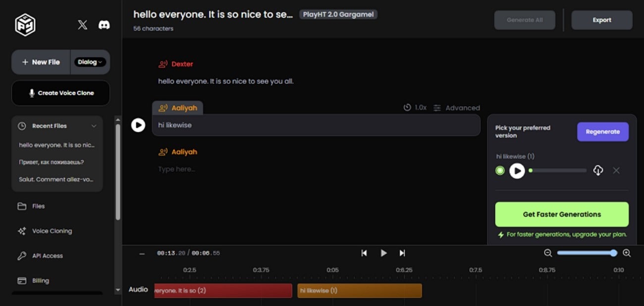Open the Dialog file type dropdown
Screen dimensions: 644x306
click(90, 62)
